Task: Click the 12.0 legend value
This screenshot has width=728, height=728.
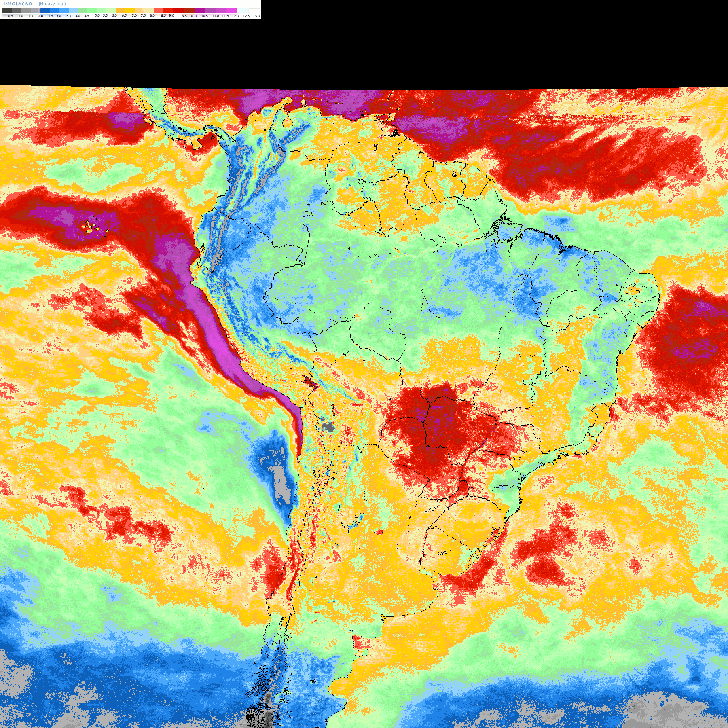Action: 235,16
